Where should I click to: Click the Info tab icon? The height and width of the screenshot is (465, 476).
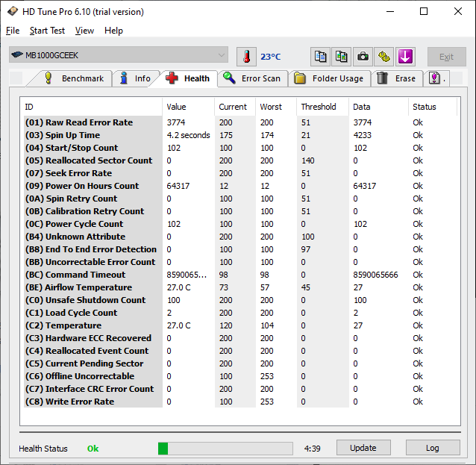(x=124, y=78)
